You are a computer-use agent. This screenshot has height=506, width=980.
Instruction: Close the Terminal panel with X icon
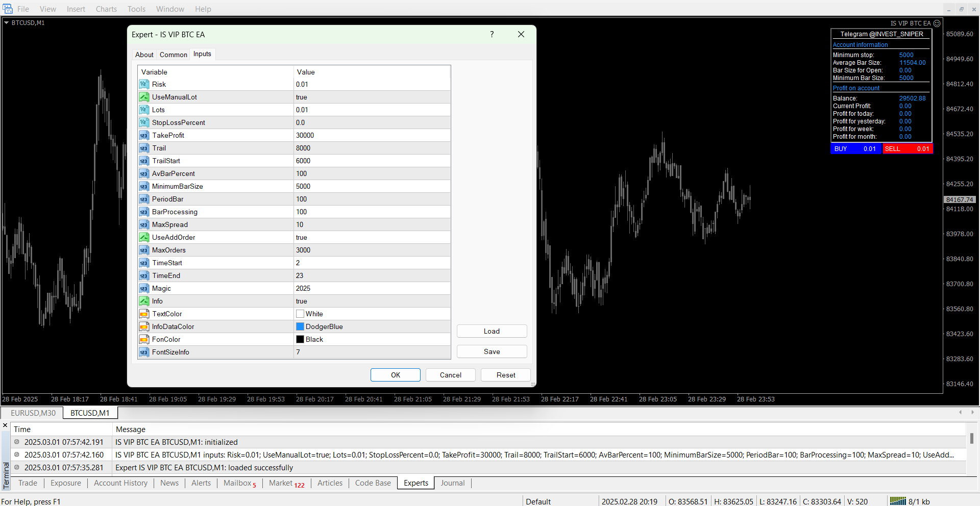[x=5, y=425]
